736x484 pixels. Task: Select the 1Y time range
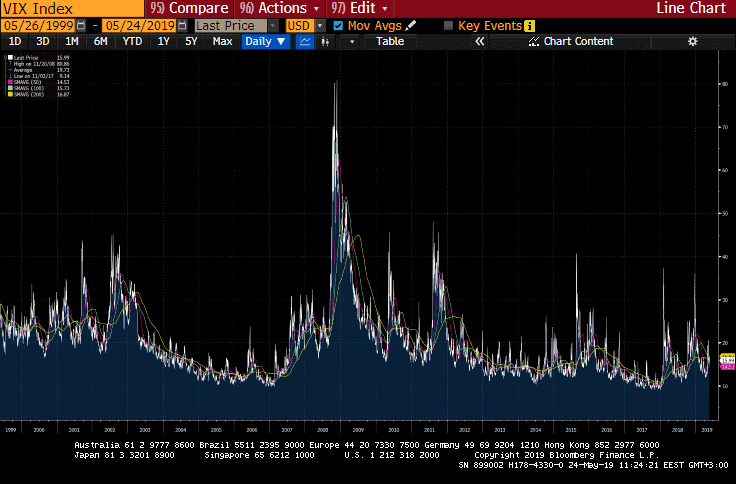[163, 41]
